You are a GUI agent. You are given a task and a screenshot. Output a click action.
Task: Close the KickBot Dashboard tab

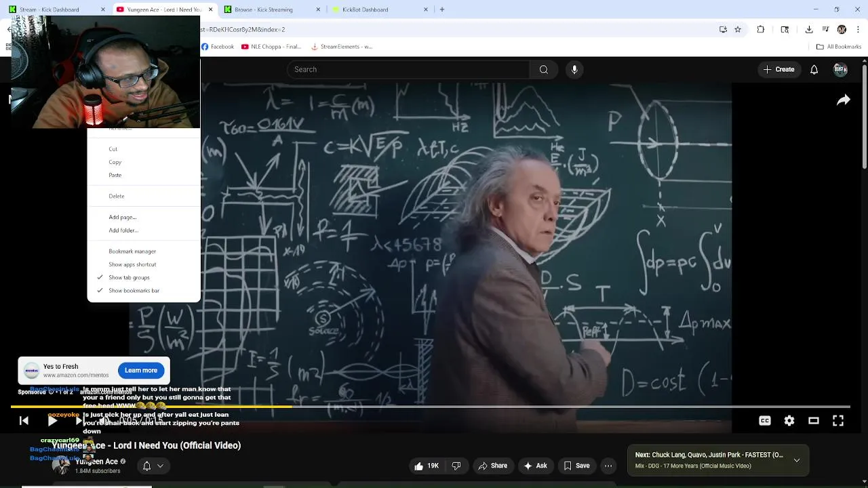tap(427, 9)
